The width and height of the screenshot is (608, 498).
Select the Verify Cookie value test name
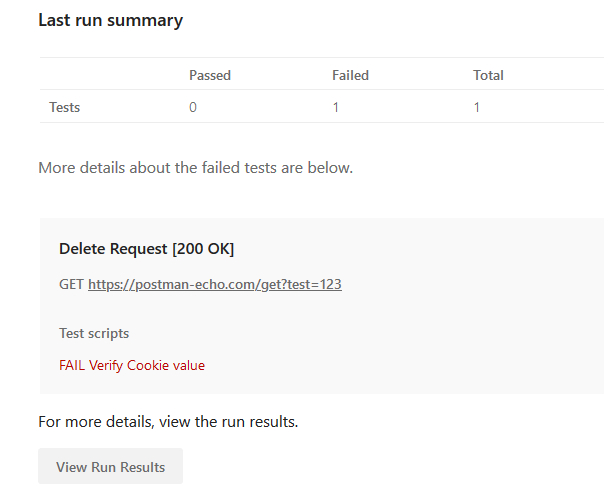[147, 365]
